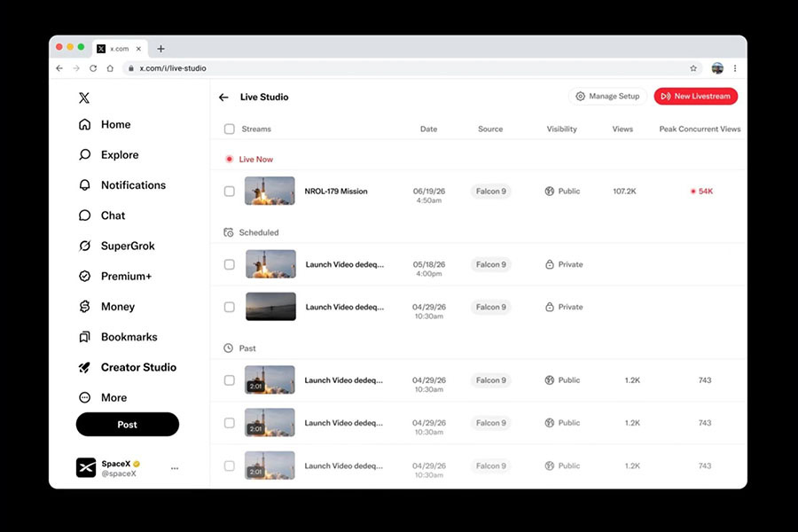Click 107.2K views value
Screen dimensions: 798x532
[624, 192]
